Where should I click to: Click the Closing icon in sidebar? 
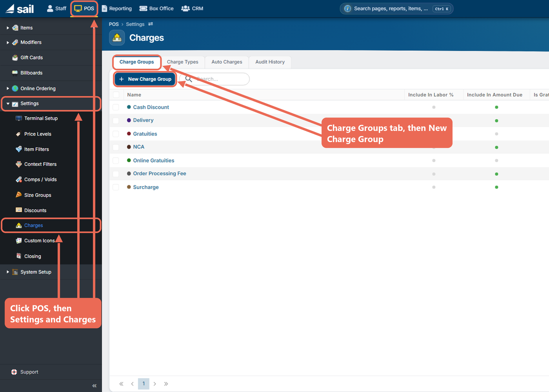point(19,256)
